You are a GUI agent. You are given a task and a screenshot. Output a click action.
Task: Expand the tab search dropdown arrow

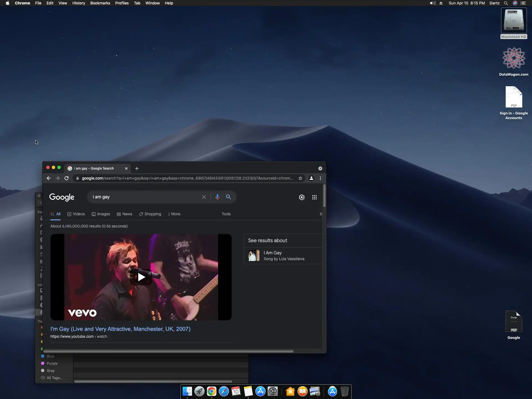[x=320, y=168]
